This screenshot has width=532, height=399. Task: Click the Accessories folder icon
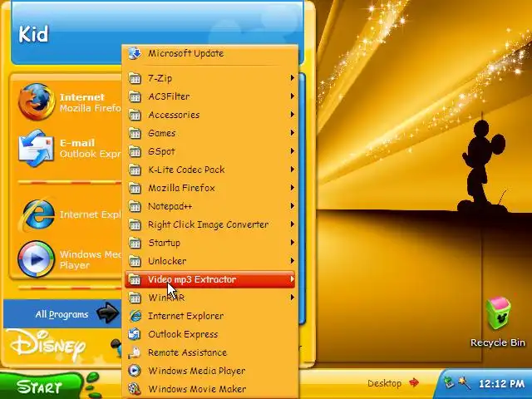click(135, 115)
